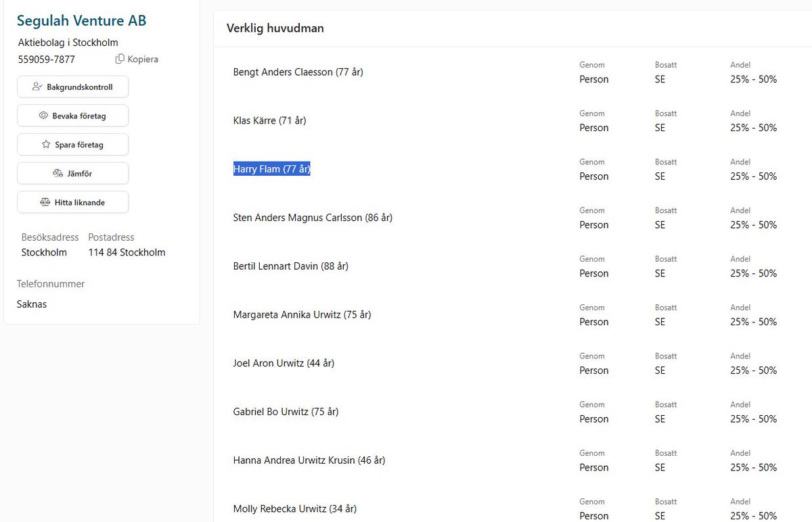Screen dimensions: 812x522
Task: Click Saknas under Telefonnummer
Action: 32,304
